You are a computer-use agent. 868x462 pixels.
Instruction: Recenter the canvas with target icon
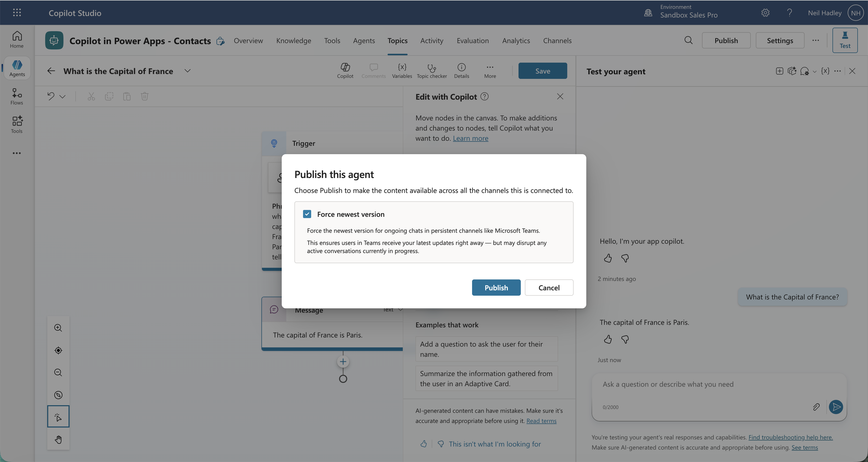[x=58, y=350]
